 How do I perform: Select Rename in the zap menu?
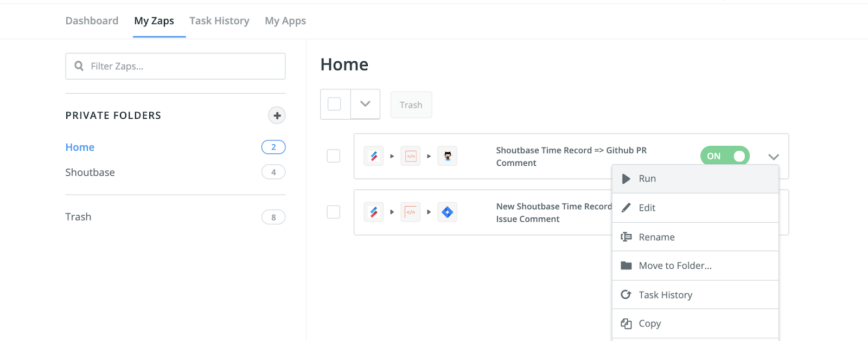pyautogui.click(x=695, y=237)
